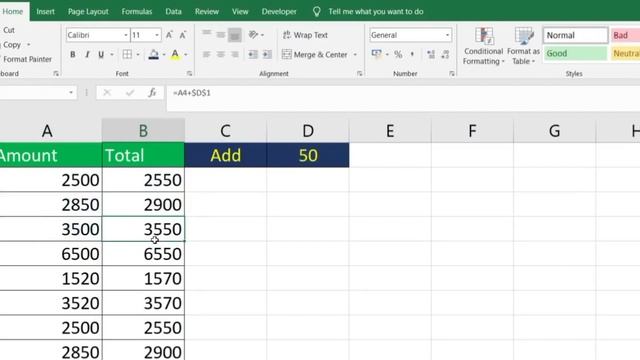Click Decrease Decimal icon

445,54
